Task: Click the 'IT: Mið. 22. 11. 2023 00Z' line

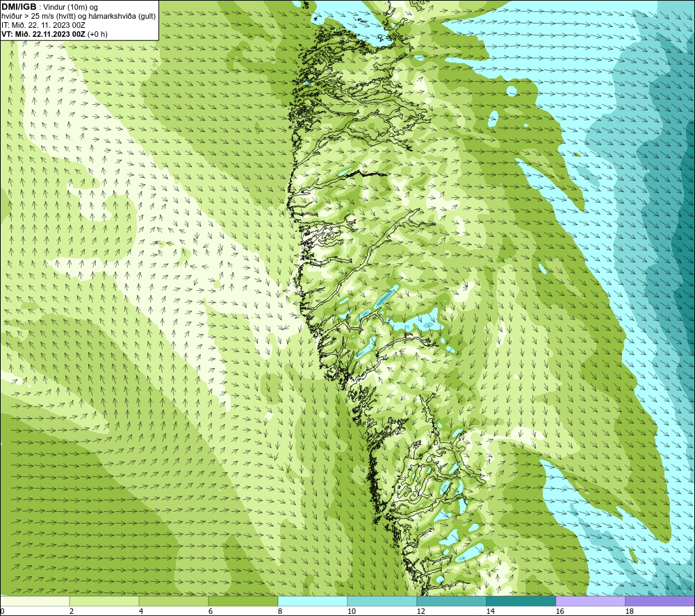Action: point(43,25)
